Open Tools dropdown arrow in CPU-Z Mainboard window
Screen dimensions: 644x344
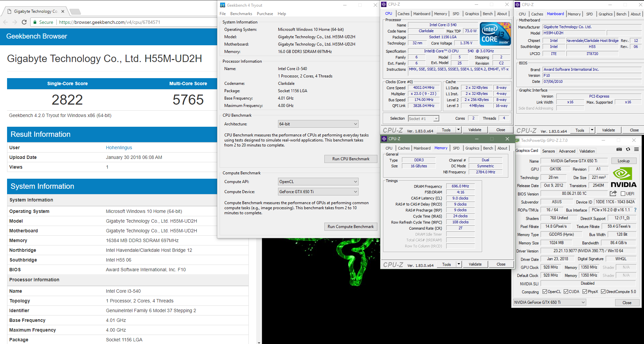coord(592,130)
